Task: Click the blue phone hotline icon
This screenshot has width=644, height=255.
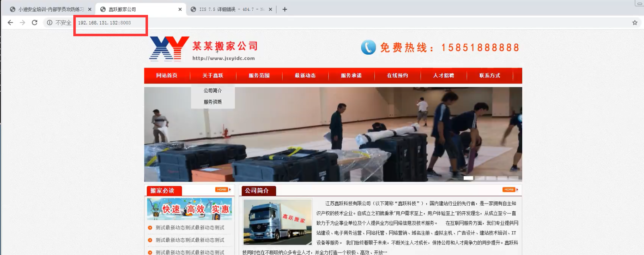Action: [x=368, y=47]
